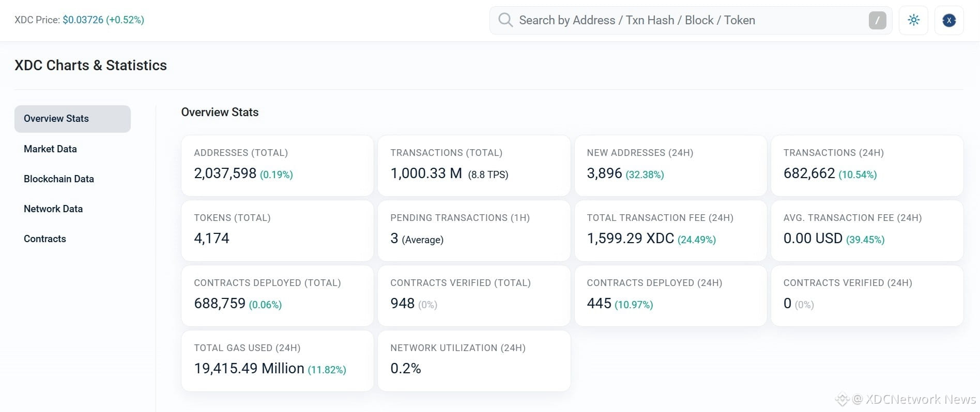This screenshot has width=980, height=412.
Task: Open the New Addresses (24H) card
Action: 670,166
